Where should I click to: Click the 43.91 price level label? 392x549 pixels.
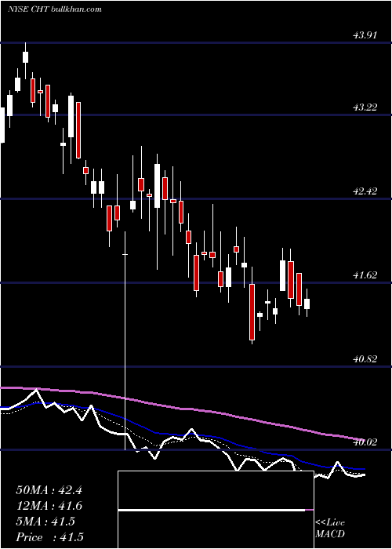point(365,35)
